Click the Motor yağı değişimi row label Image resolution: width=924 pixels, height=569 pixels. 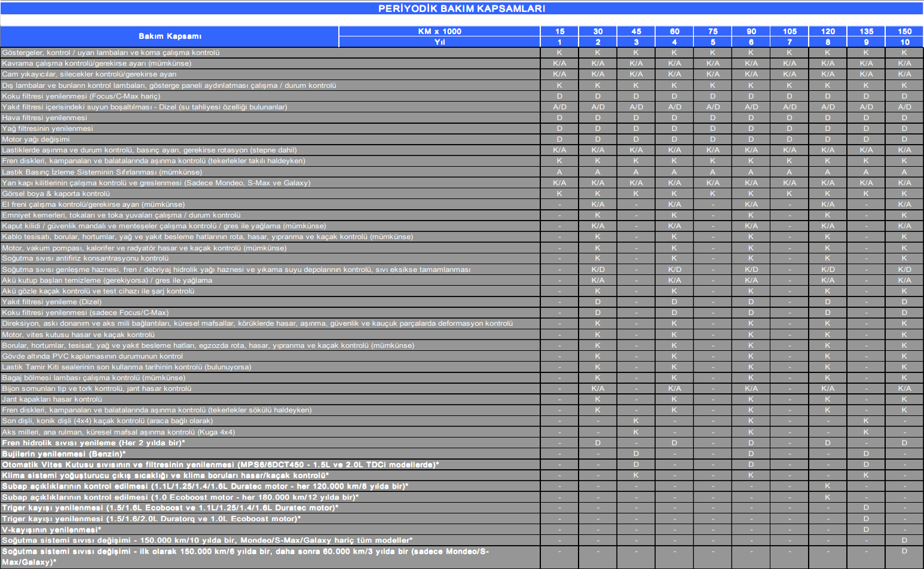(36, 139)
